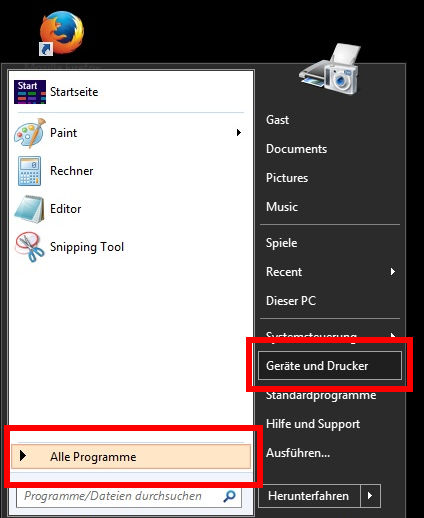Expand Paint's recent files arrow
This screenshot has width=424, height=518.
click(239, 133)
